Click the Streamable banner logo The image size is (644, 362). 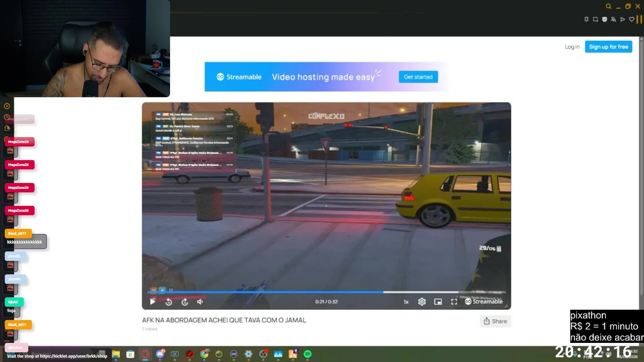(239, 77)
